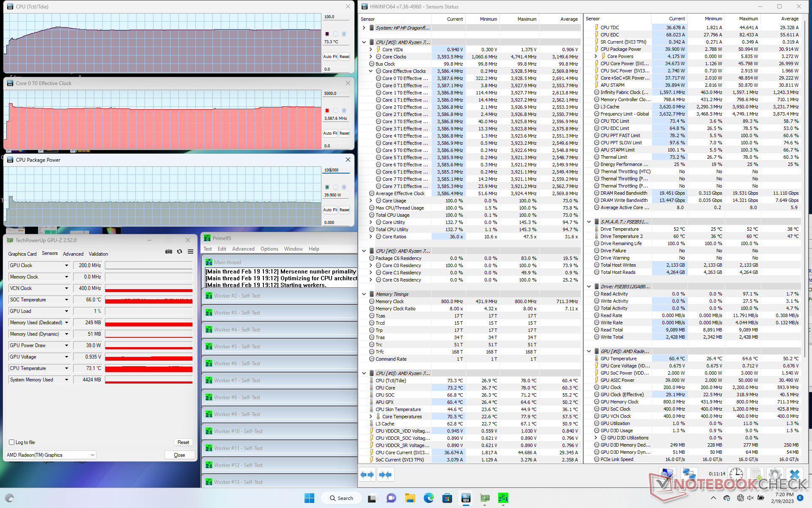Click Auto Fit in CPU (Tctl/Tdie) graph
The image size is (812, 508).
pyautogui.click(x=330, y=56)
